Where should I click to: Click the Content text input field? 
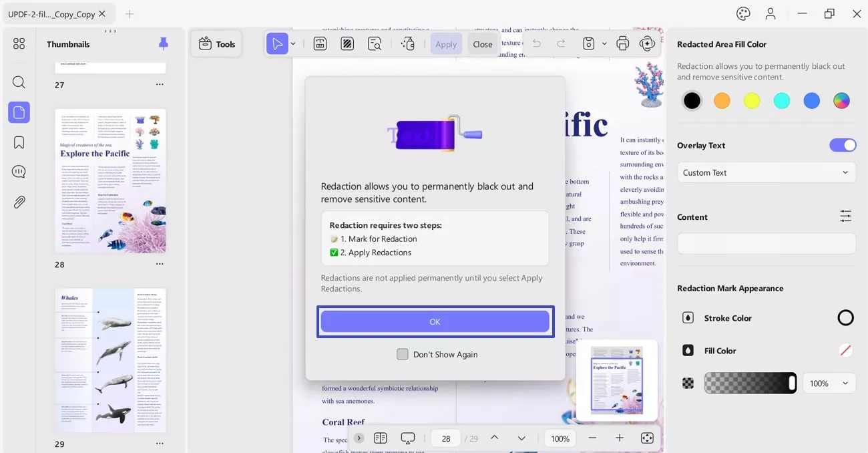pyautogui.click(x=767, y=243)
